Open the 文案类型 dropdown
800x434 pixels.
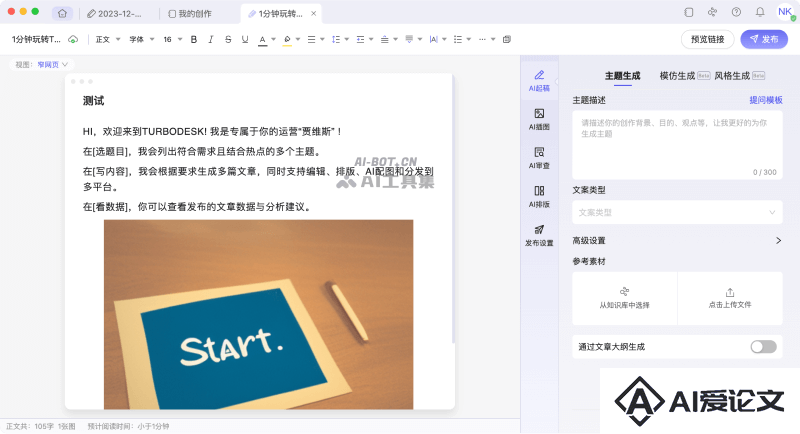(677, 212)
